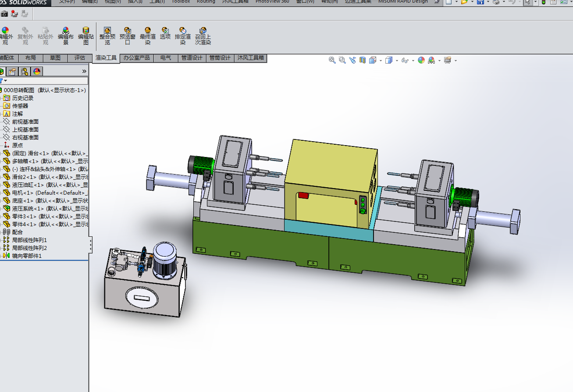Click Zoom to Area magnifier icon

(342, 60)
